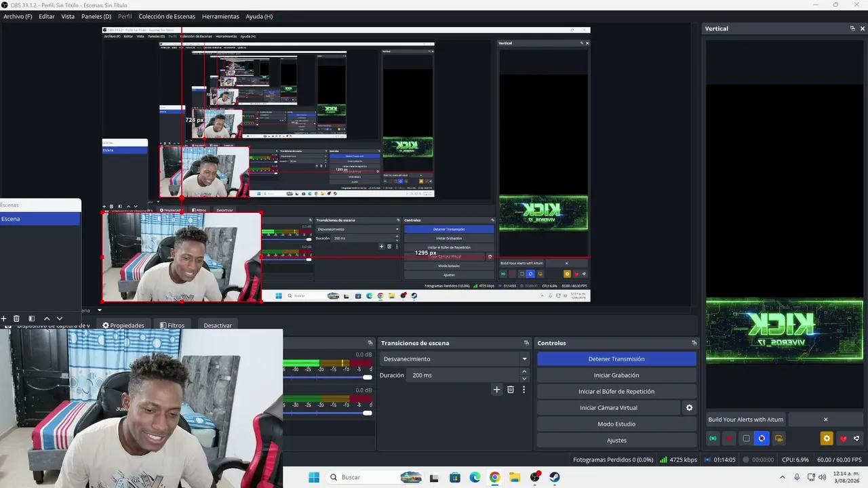Close the Vertical dock panel
868x488 pixels.
[x=863, y=28]
